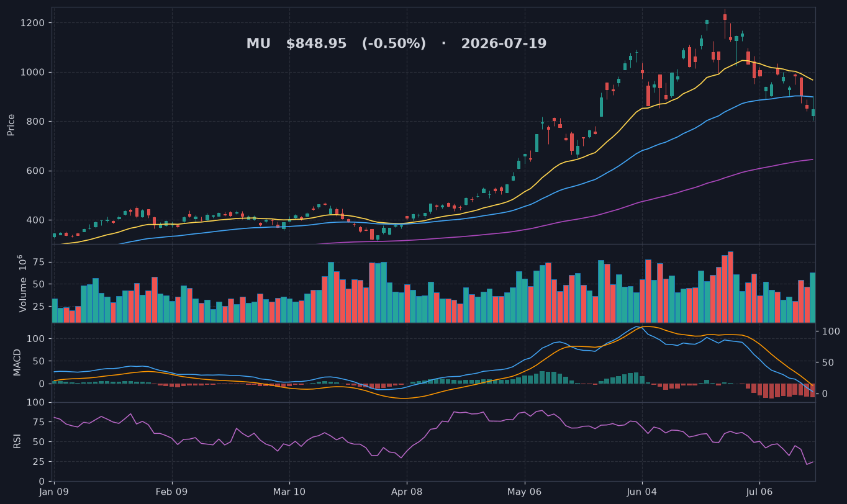This screenshot has height=504, width=847.
Task: Click the MACD axis label
Action: [x=17, y=362]
